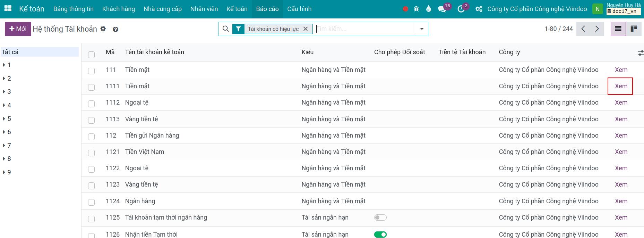
Task: Click the green N user avatar
Action: [598, 9]
